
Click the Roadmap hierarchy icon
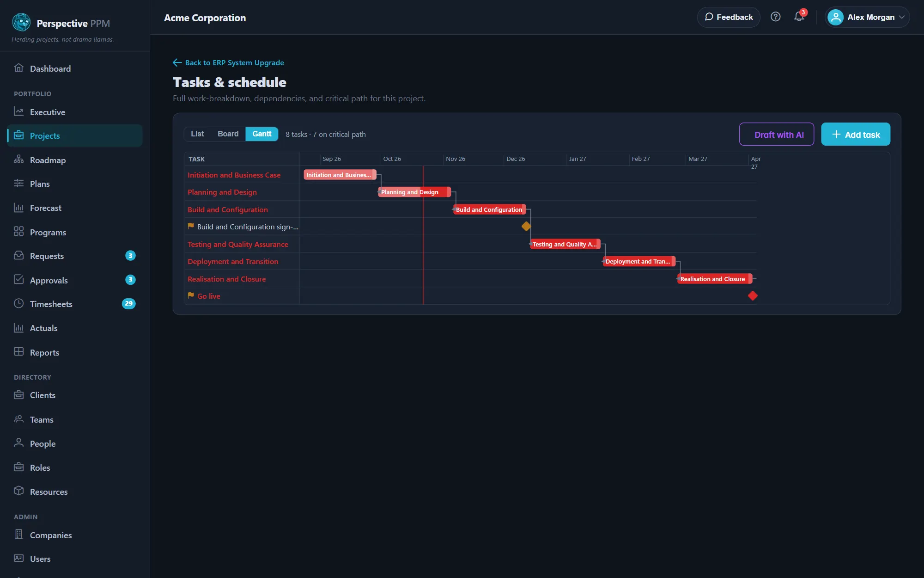click(18, 160)
